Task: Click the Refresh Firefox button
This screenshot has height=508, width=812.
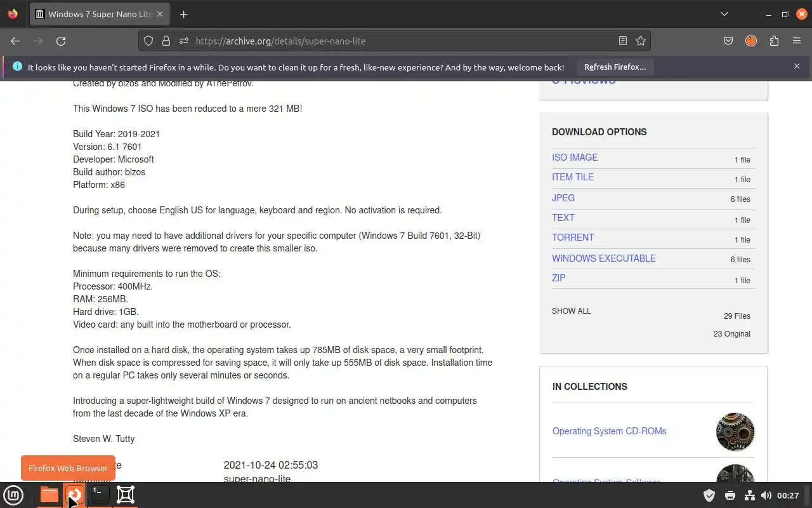Action: tap(615, 67)
